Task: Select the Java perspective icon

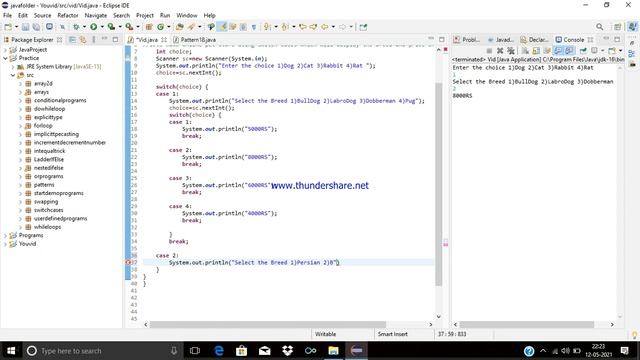Action: tap(632, 27)
